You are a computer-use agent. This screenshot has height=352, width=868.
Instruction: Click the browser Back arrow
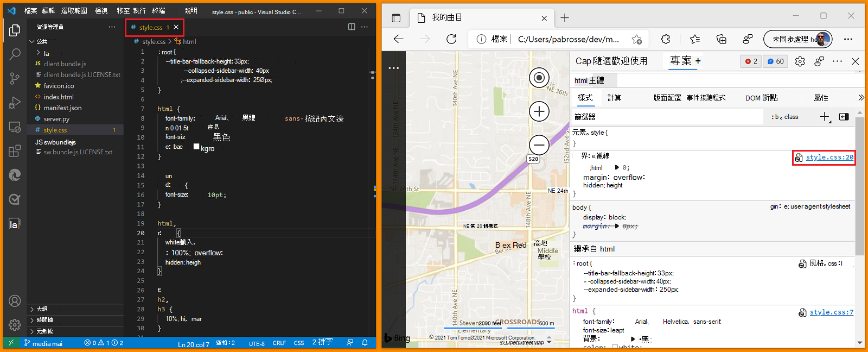pos(399,39)
